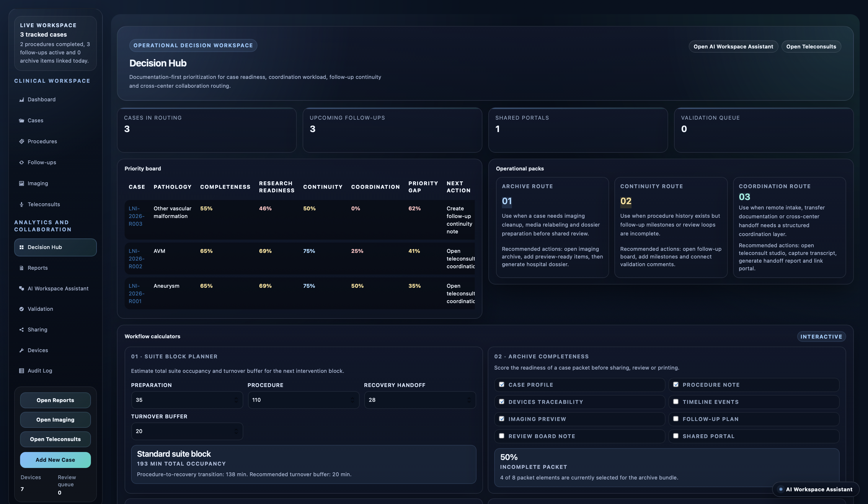Click the Follow-ups refresh icon

[x=21, y=162]
